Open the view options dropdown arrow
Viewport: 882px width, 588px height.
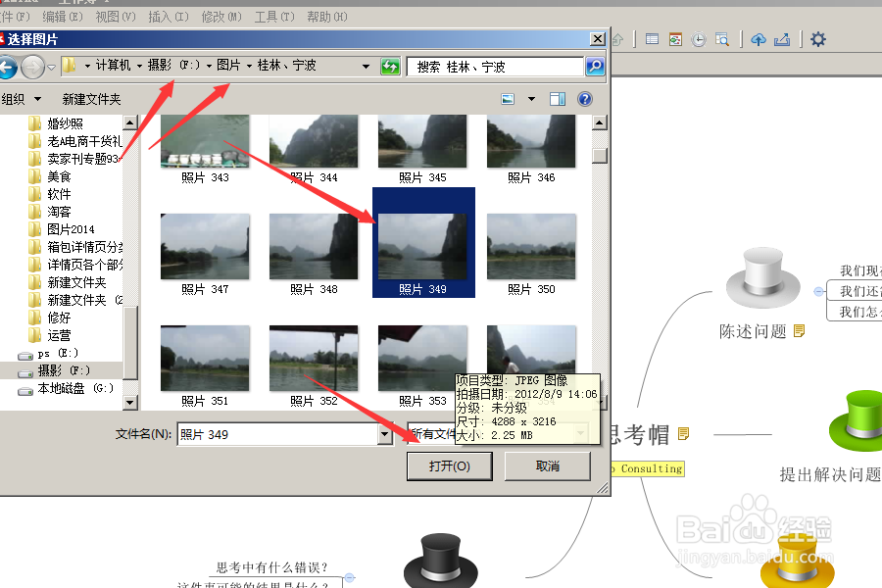[x=531, y=100]
